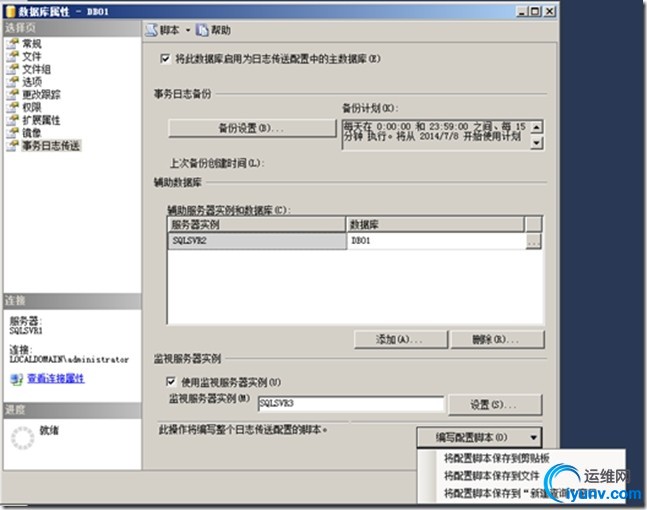Choose 将配置脚本保存到剪贴板 menu entry
Image resolution: width=647 pixels, height=510 pixels.
coord(496,458)
